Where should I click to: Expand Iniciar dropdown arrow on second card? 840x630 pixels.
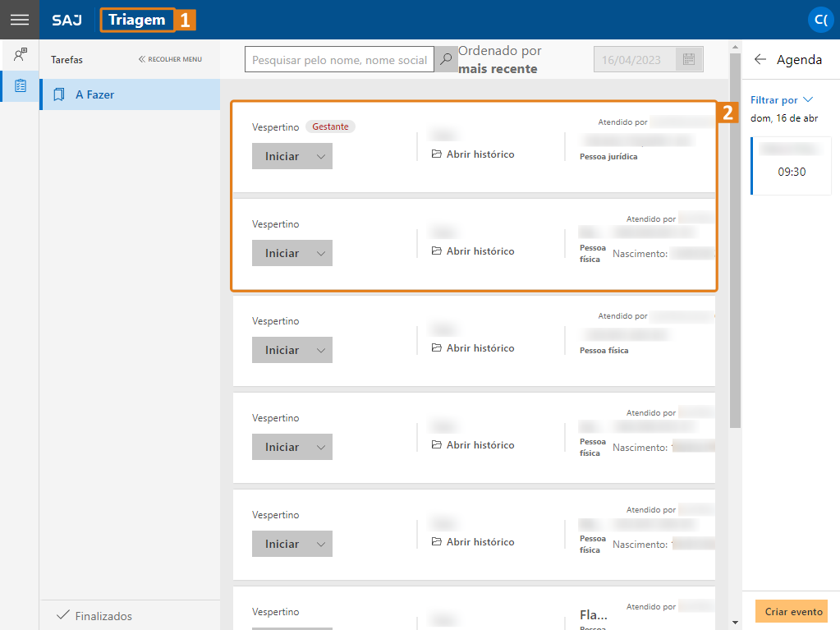click(321, 253)
